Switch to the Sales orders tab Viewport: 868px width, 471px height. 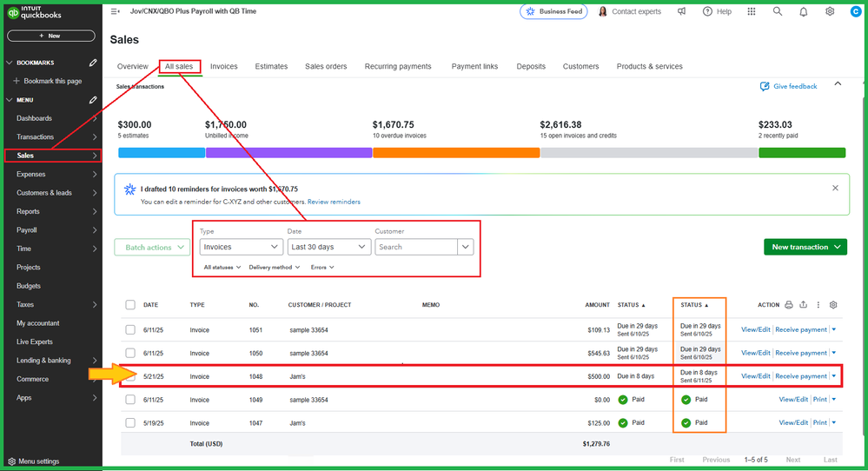point(326,66)
